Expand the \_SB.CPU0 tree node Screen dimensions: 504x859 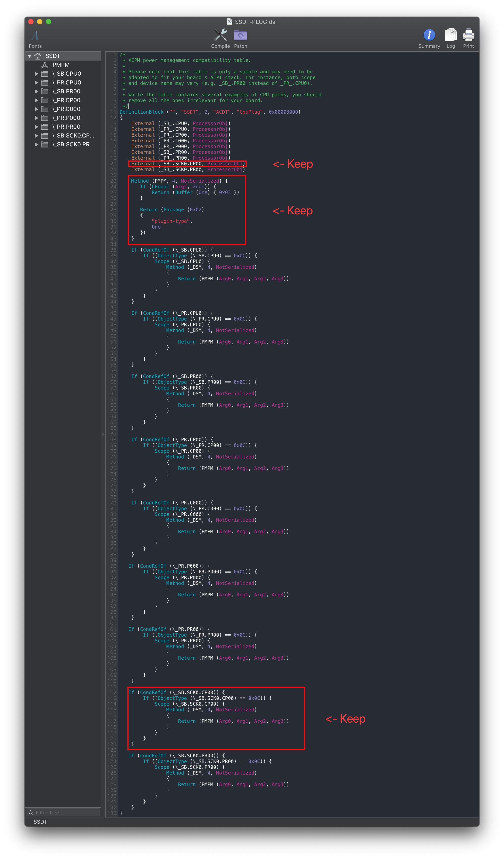pyautogui.click(x=36, y=74)
